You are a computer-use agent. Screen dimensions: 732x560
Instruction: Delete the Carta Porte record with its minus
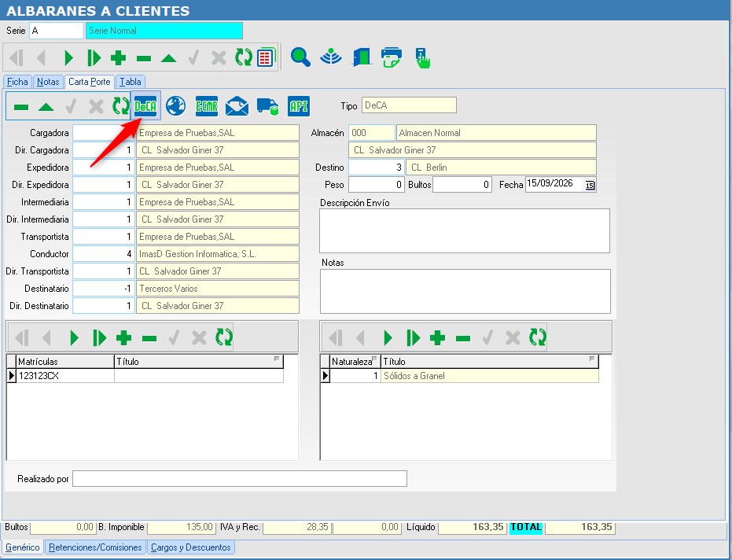coord(21,107)
